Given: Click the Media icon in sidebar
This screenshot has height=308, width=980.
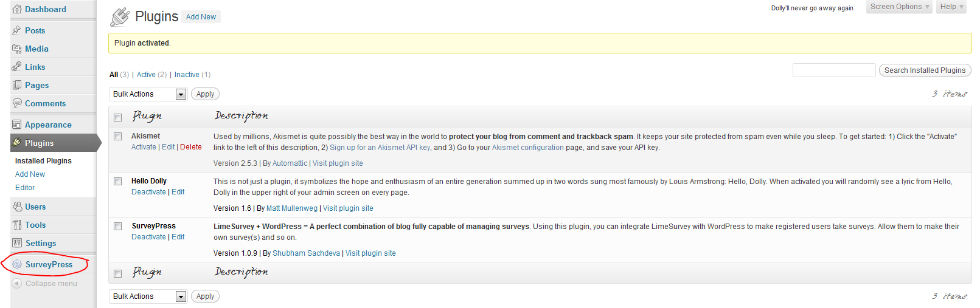Looking at the screenshot, I should [17, 49].
